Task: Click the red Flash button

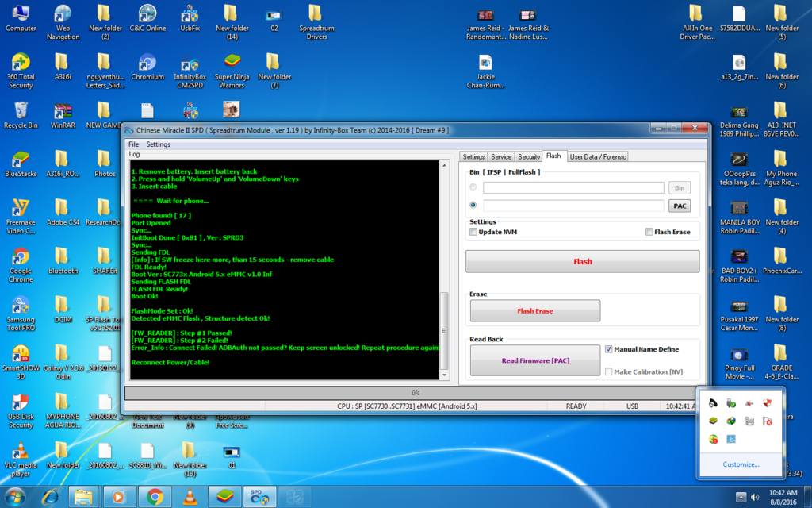Action: click(583, 262)
